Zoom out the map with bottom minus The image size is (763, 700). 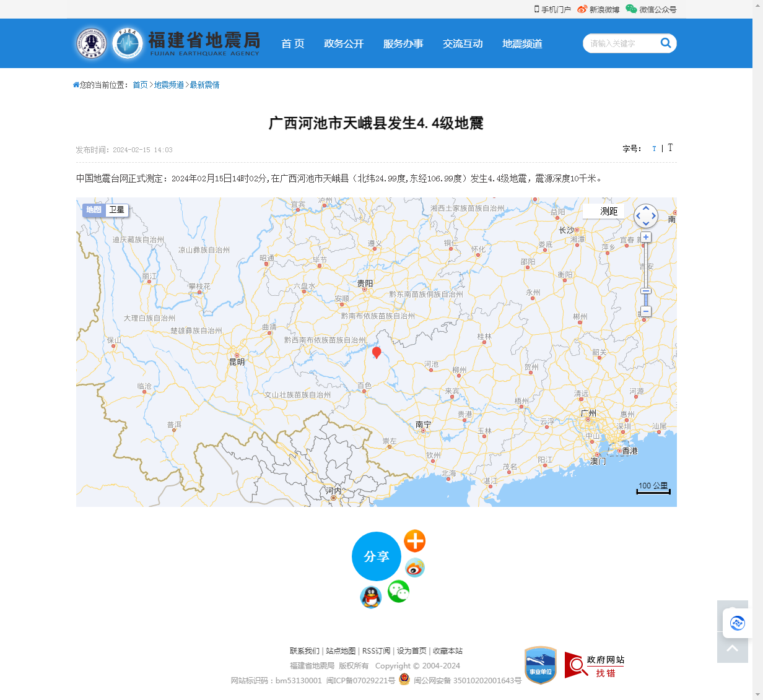pos(646,311)
